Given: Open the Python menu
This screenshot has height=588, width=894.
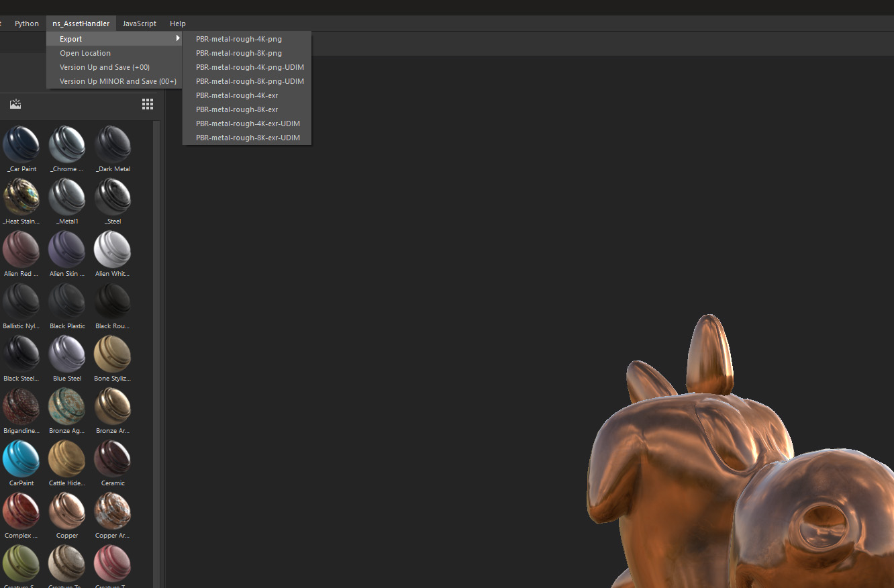Looking at the screenshot, I should click(26, 23).
